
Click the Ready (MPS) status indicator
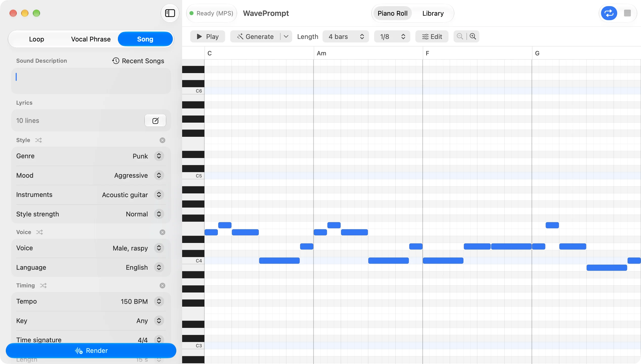point(211,13)
